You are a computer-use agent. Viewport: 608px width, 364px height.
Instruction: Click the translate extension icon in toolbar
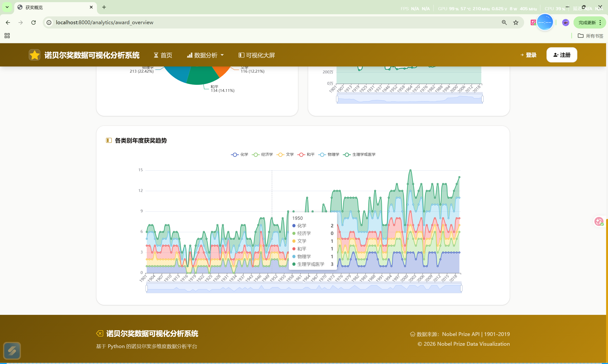pyautogui.click(x=533, y=23)
